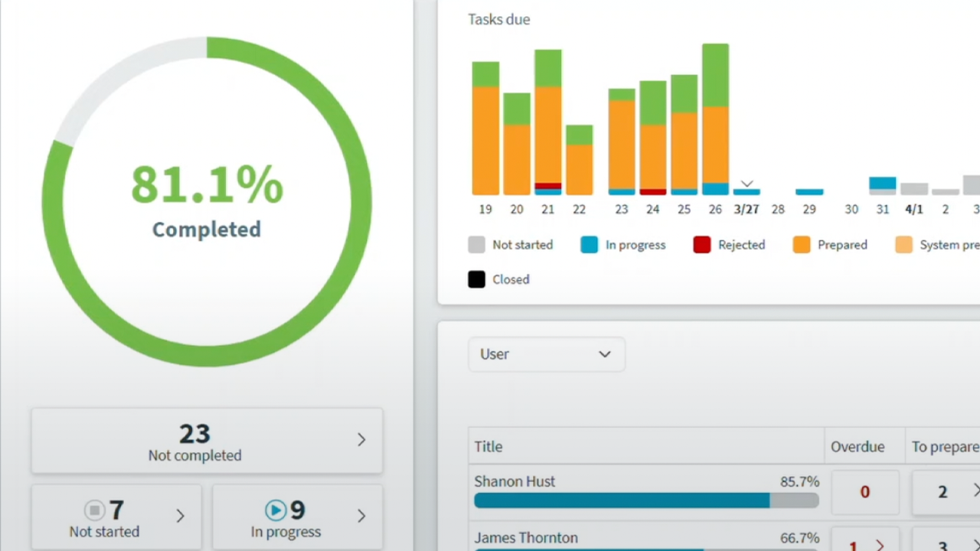Click Shanon Hust's 85.7% progress bar

click(x=646, y=500)
